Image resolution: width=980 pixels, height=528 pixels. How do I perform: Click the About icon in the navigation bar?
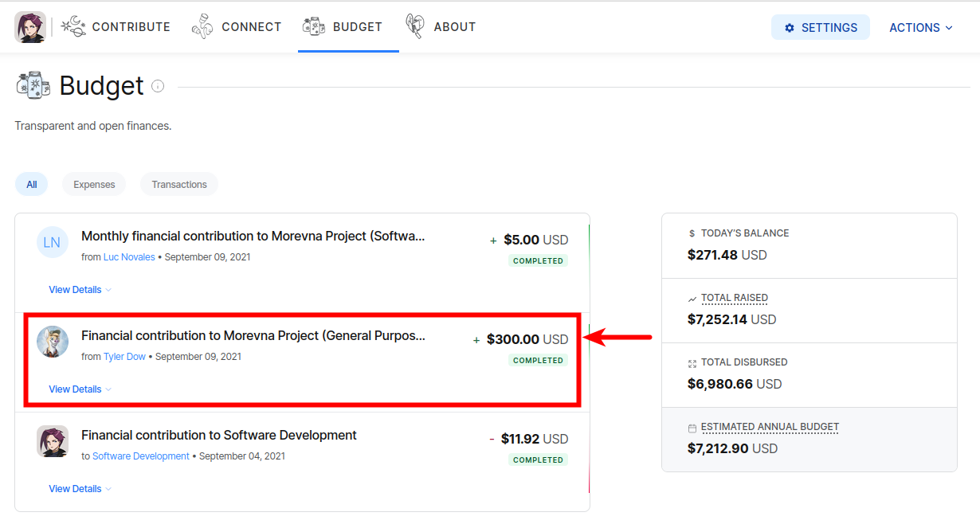click(x=414, y=26)
